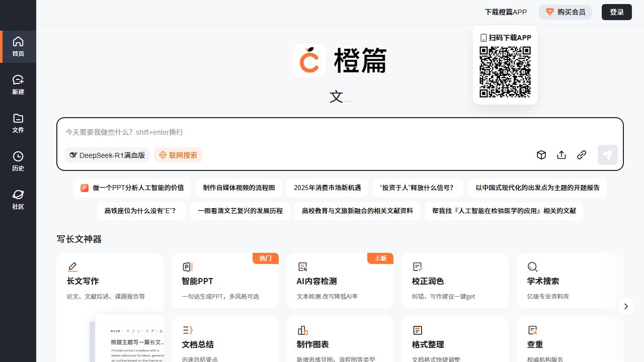This screenshot has width=644, height=362.
Task: Click the 热门 badge on 智能PPT
Action: click(x=266, y=258)
